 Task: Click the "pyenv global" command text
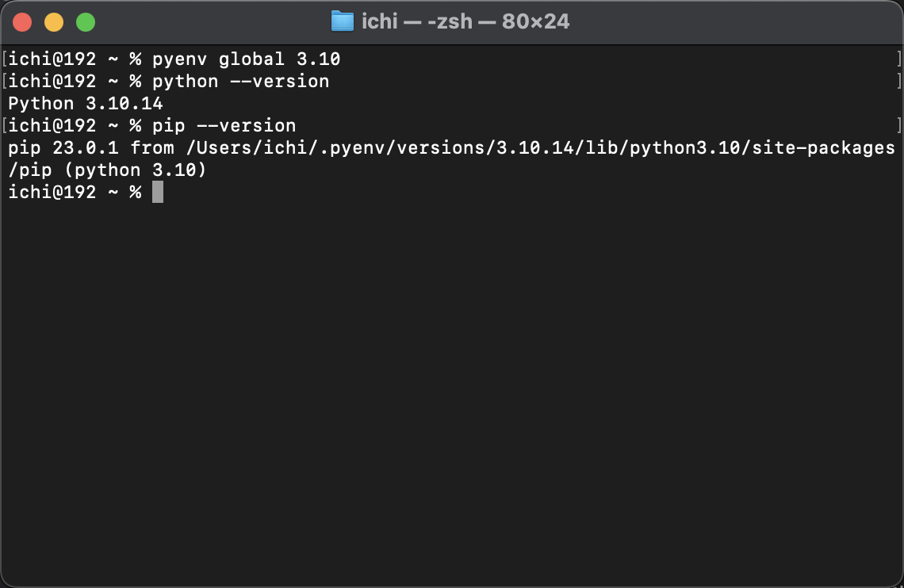tap(219, 59)
